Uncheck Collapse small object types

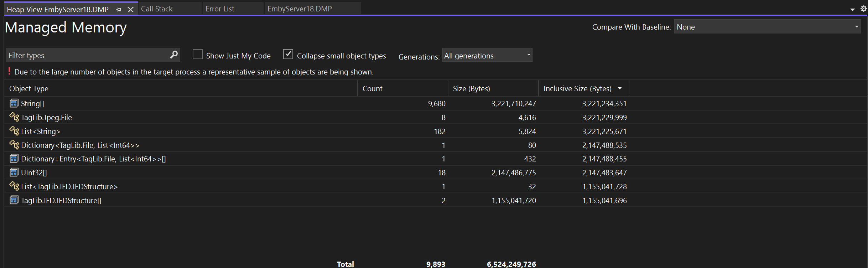288,55
